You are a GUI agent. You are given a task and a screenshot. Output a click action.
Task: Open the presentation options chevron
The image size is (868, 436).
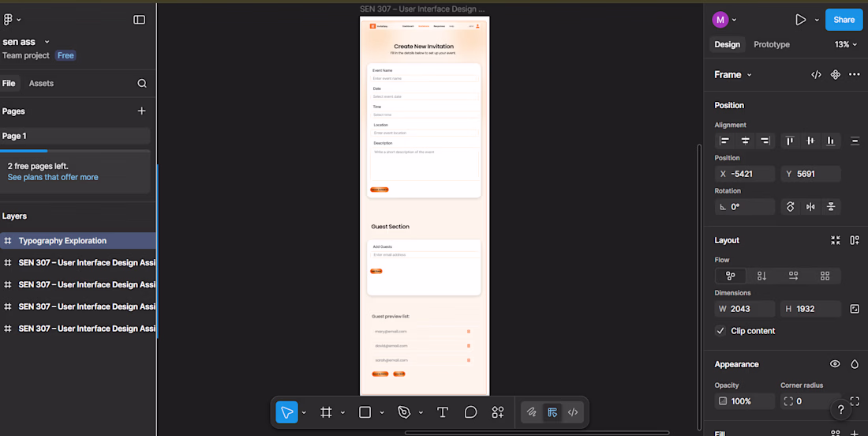pos(817,20)
